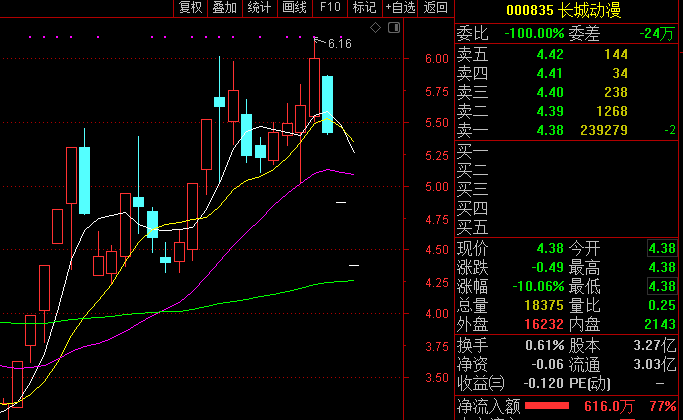Click 卖二 volume 1268

pyautogui.click(x=612, y=112)
